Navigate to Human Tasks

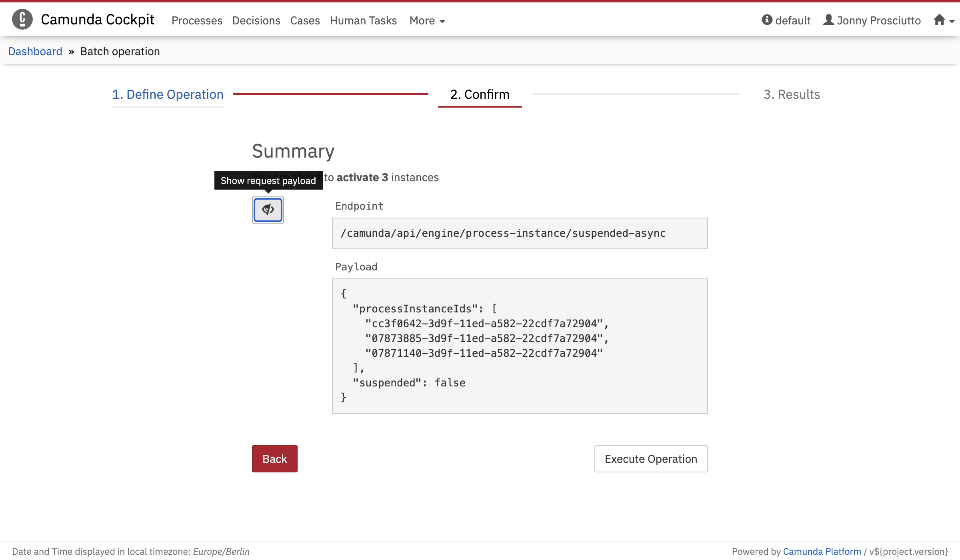[x=363, y=20]
